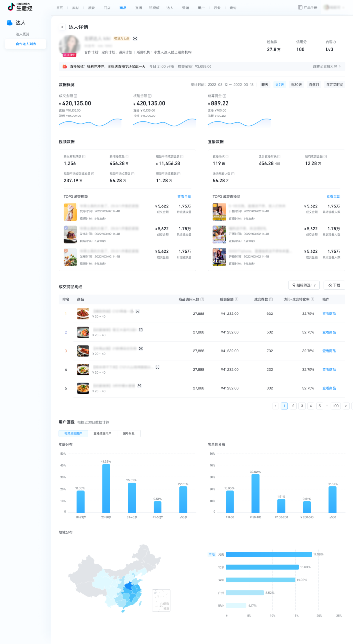Click the 23-30岁 age distribution bar
The width and height of the screenshot is (353, 644).
coord(106,488)
